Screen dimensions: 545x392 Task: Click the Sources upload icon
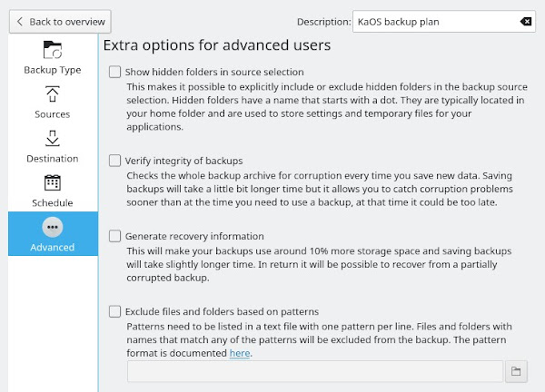(53, 94)
